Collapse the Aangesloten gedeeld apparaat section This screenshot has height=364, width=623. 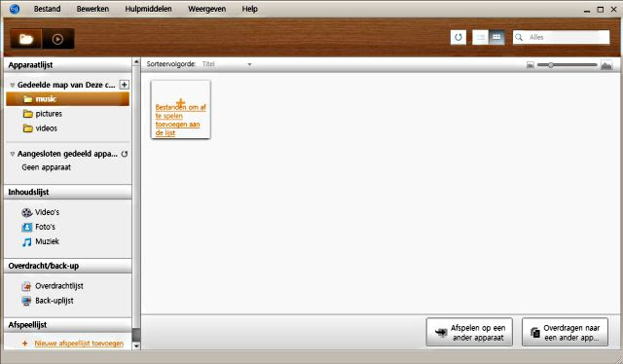tap(13, 154)
